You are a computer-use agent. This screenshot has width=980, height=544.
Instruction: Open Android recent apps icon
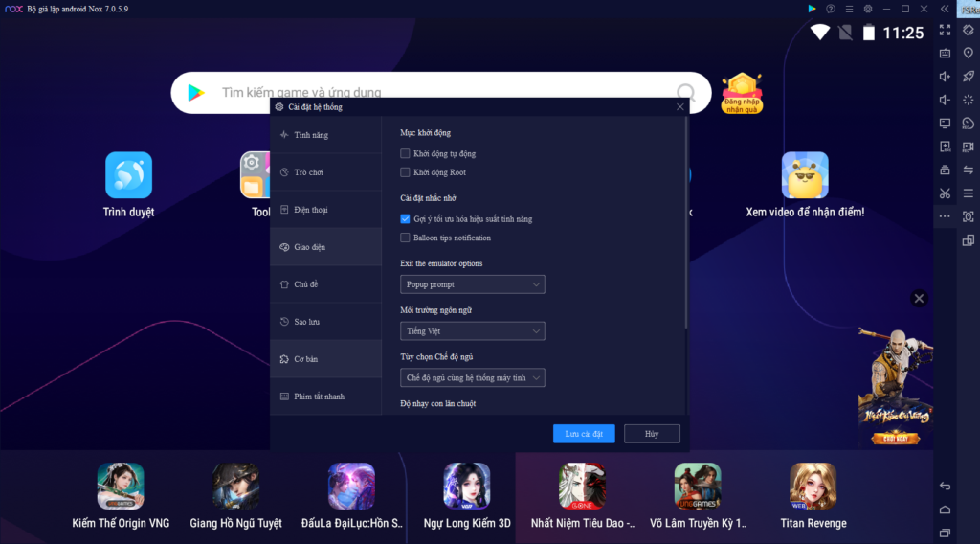coord(945,533)
